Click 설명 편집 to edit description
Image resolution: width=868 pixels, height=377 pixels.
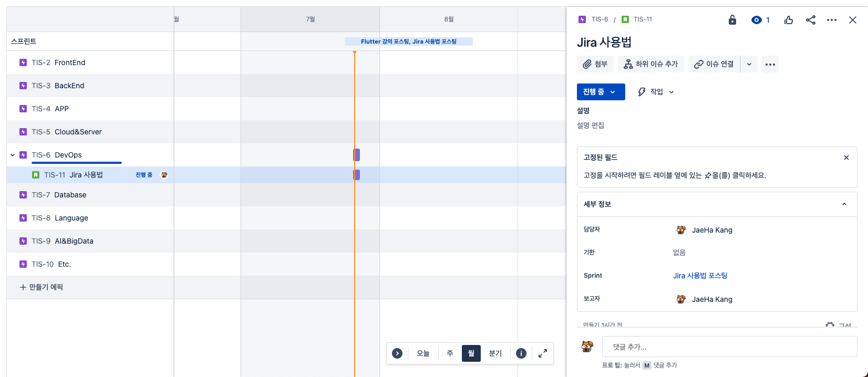tap(591, 125)
